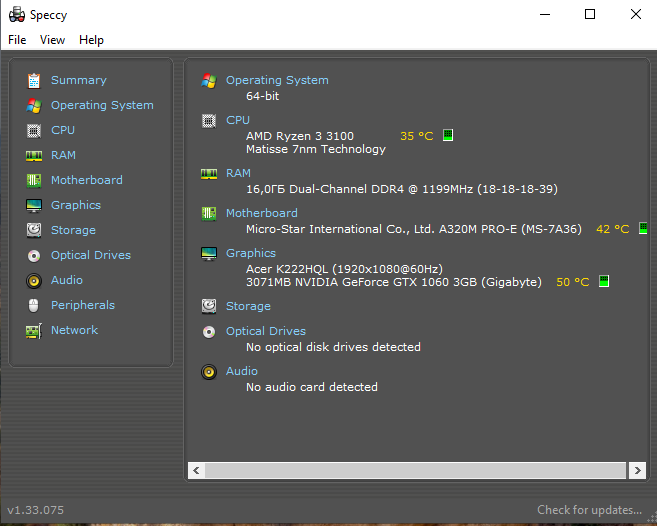This screenshot has width=657, height=526.
Task: Click the Network card icon in sidebar
Action: tap(34, 331)
